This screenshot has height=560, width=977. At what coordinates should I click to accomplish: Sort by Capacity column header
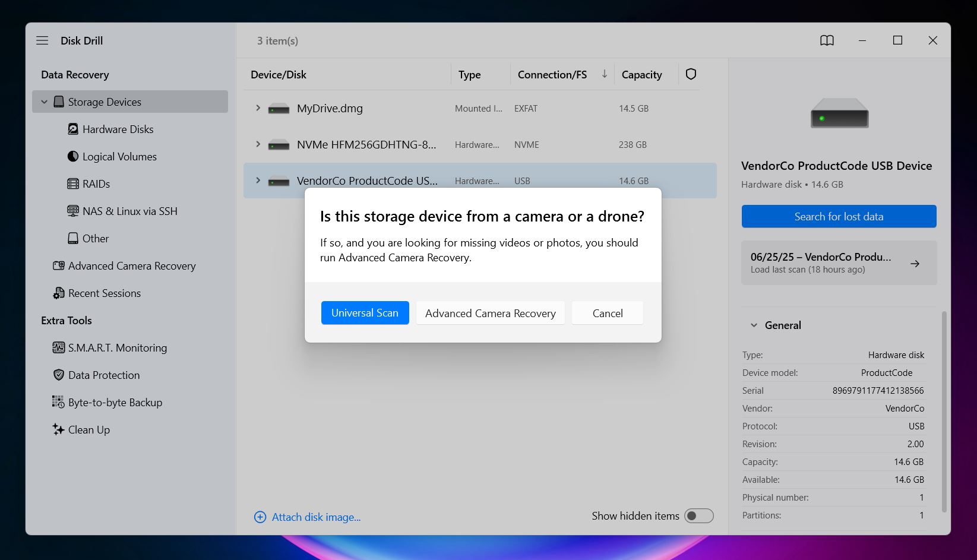click(641, 74)
